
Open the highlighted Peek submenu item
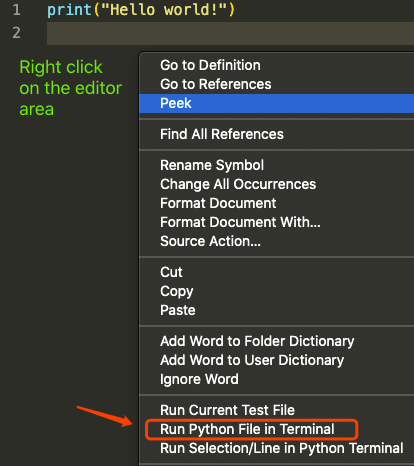(277, 103)
